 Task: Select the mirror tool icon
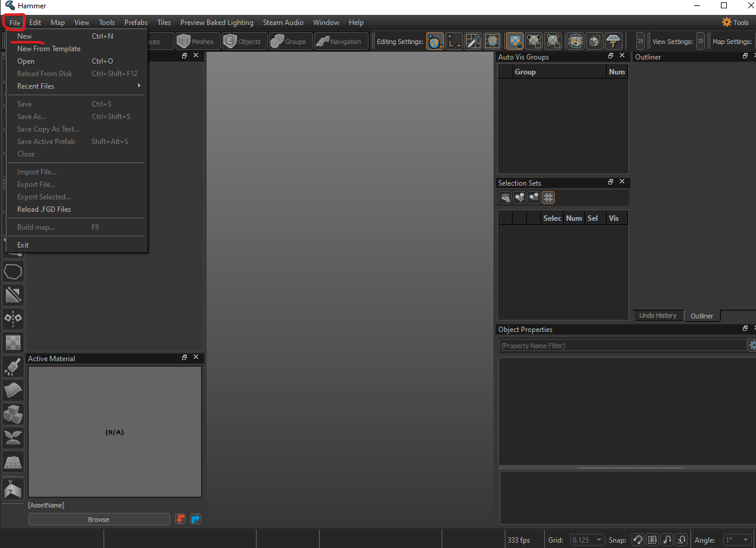pos(13,318)
